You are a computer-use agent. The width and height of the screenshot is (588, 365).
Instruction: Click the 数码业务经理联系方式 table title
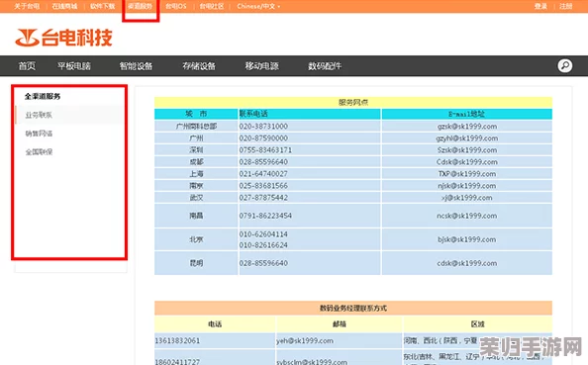pos(353,308)
